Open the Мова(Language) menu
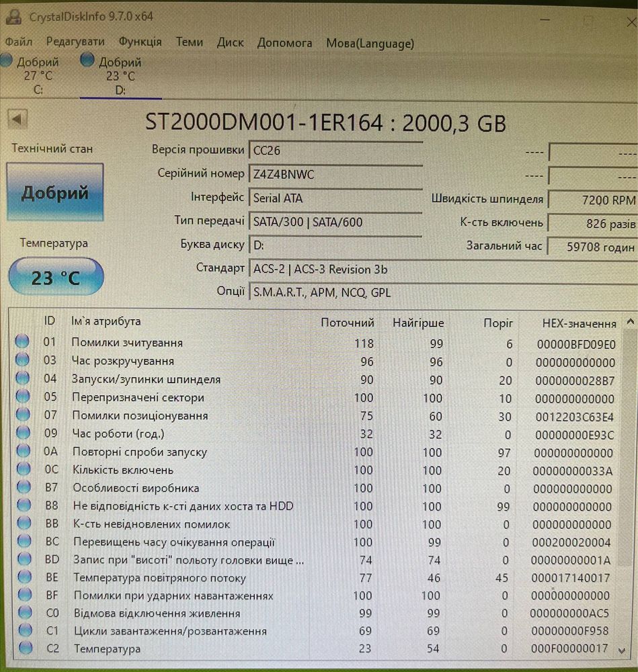The width and height of the screenshot is (638, 672). [370, 43]
